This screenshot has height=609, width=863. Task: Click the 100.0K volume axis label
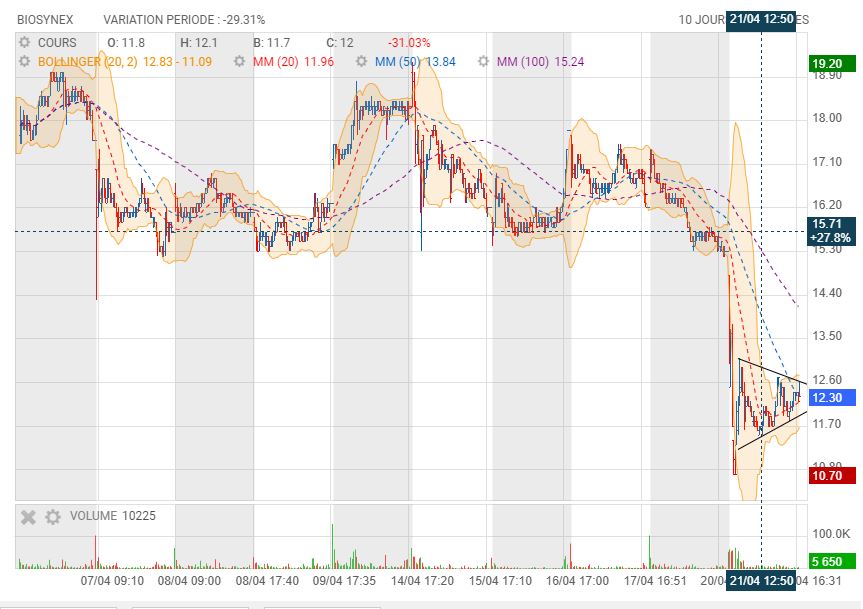pos(831,534)
